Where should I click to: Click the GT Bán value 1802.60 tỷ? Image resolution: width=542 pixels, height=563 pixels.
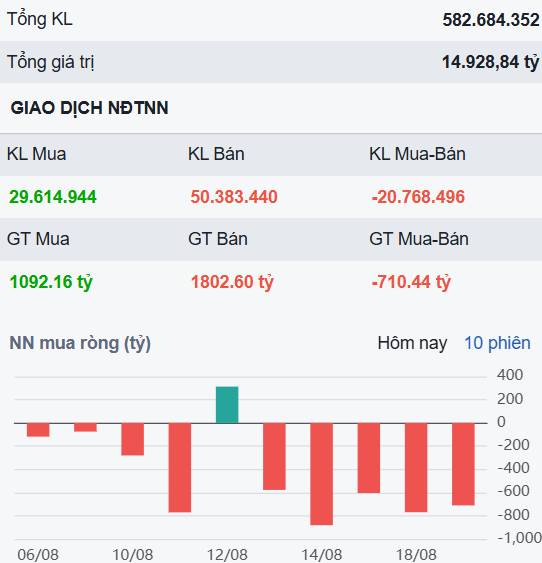(232, 282)
